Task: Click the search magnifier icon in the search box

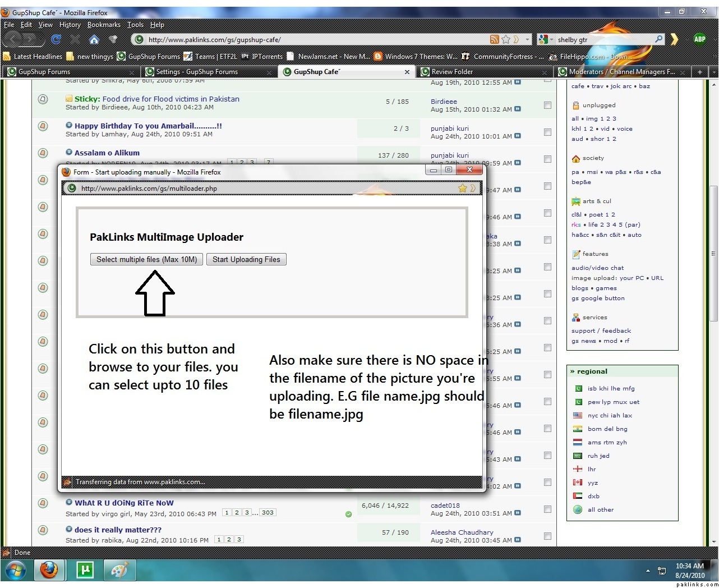Action: click(658, 39)
